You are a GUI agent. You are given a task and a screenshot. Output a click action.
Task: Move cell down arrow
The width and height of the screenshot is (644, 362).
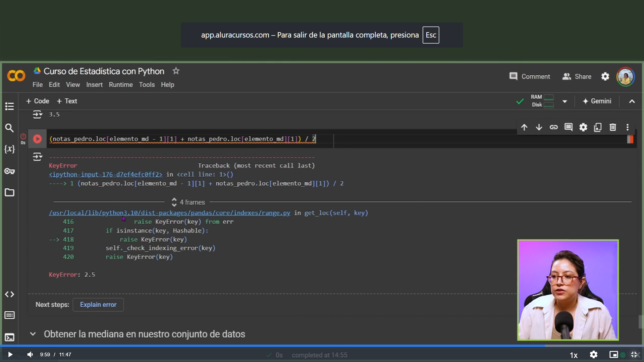point(539,127)
